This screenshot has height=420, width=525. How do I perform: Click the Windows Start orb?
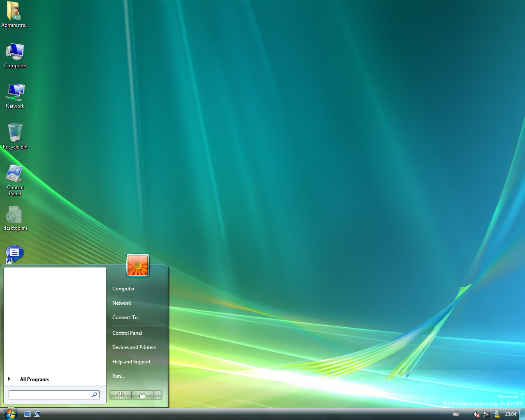[x=10, y=413]
